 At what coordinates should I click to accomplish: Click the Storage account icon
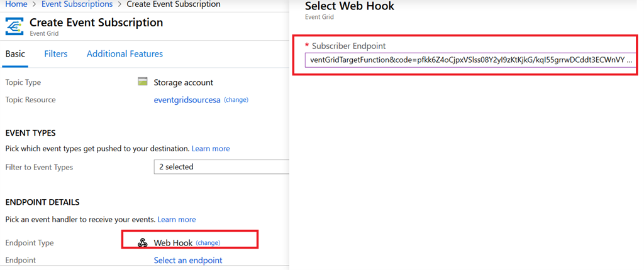pos(143,82)
